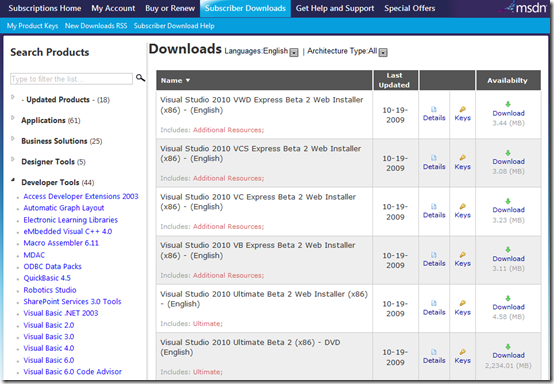
Task: Click Last Updated column header
Action: tap(394, 80)
